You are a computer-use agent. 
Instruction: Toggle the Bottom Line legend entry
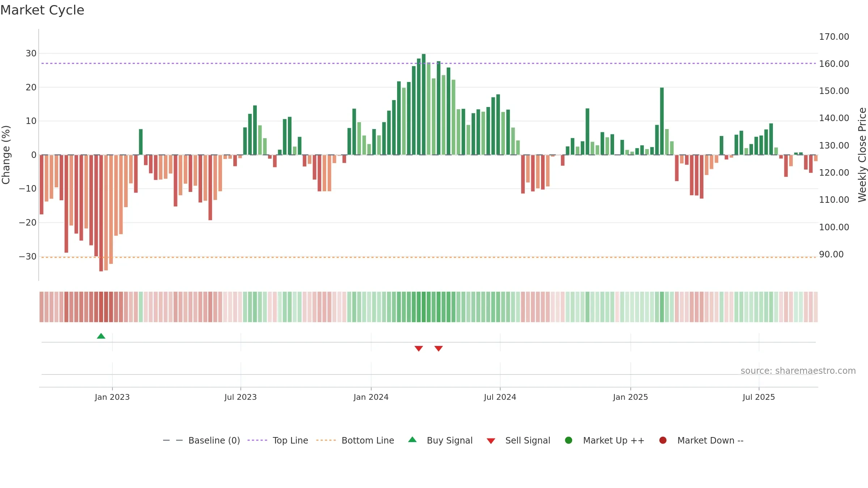click(355, 440)
